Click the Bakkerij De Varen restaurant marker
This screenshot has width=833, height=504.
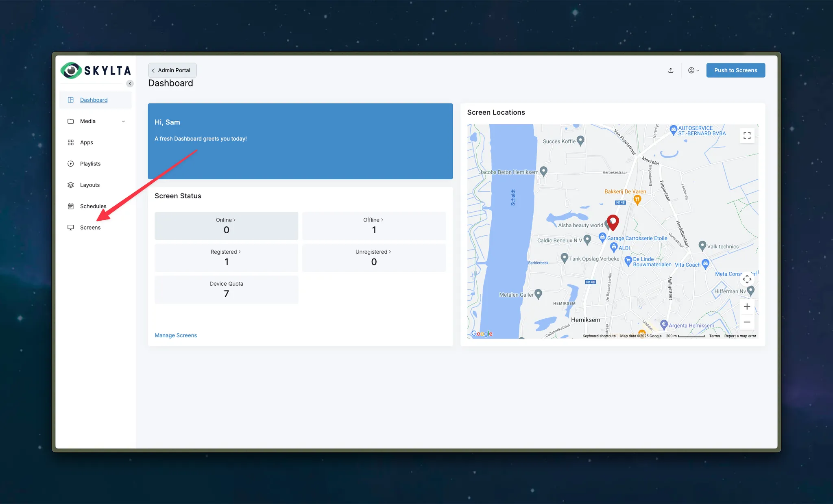point(637,199)
